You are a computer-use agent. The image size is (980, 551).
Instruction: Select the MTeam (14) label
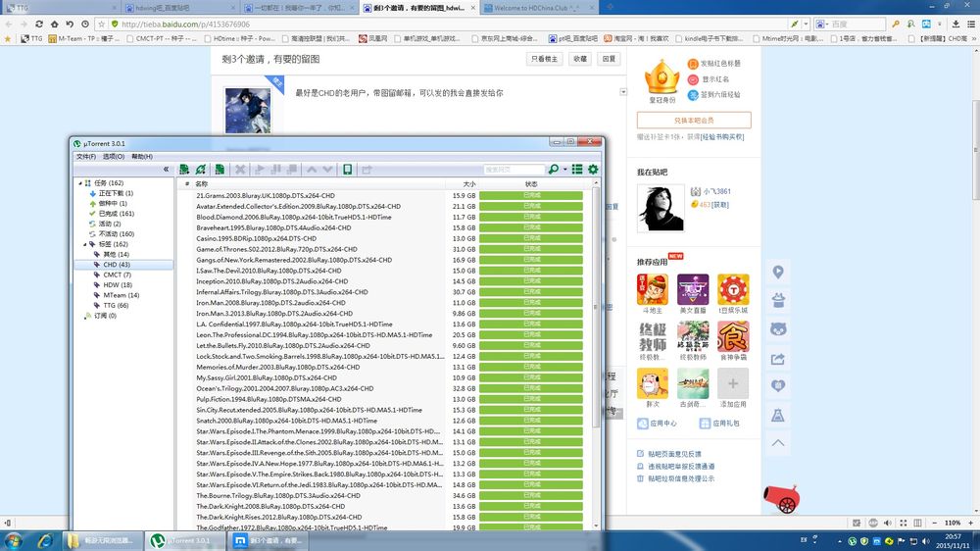(x=122, y=295)
